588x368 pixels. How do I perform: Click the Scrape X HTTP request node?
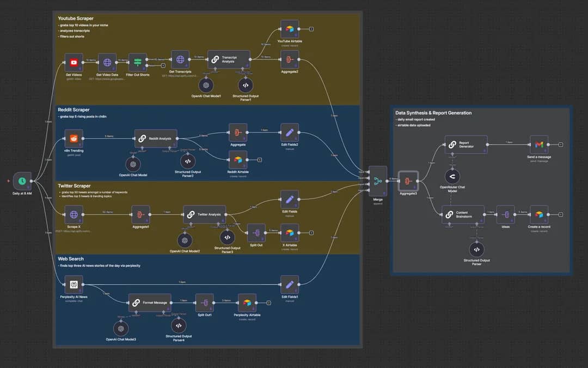point(73,215)
